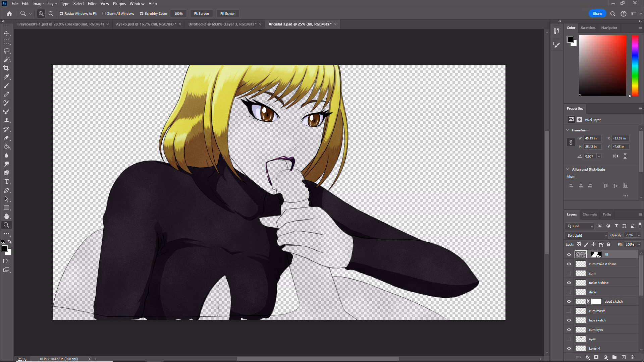This screenshot has height=362, width=644.
Task: Hide the "fill" layer
Action: (569, 254)
